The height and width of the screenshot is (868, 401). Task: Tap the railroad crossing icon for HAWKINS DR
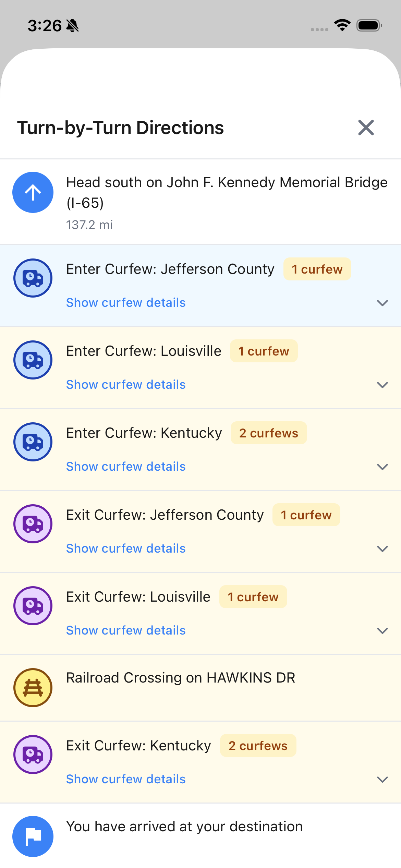point(33,688)
